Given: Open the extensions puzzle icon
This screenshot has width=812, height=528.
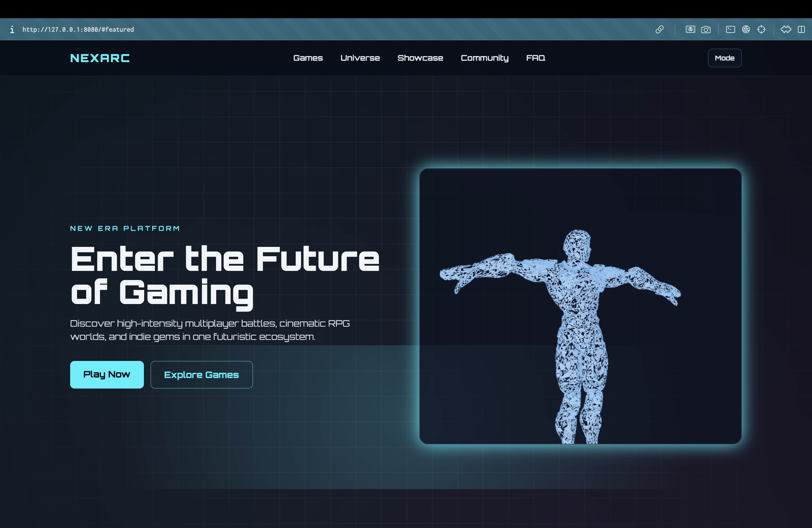Looking at the screenshot, I should coord(785,29).
